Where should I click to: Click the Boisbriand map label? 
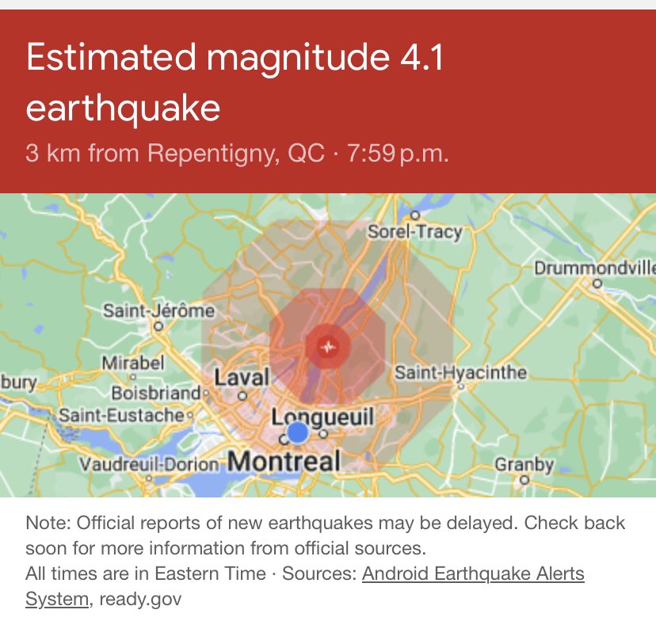pos(156,393)
